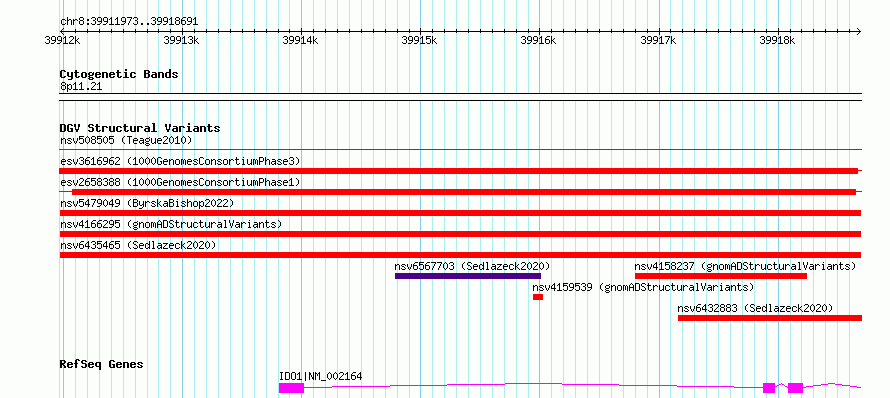Screen dimensions: 890x398
Task: Click the 39918k ruler tick label
Action: tap(778, 40)
